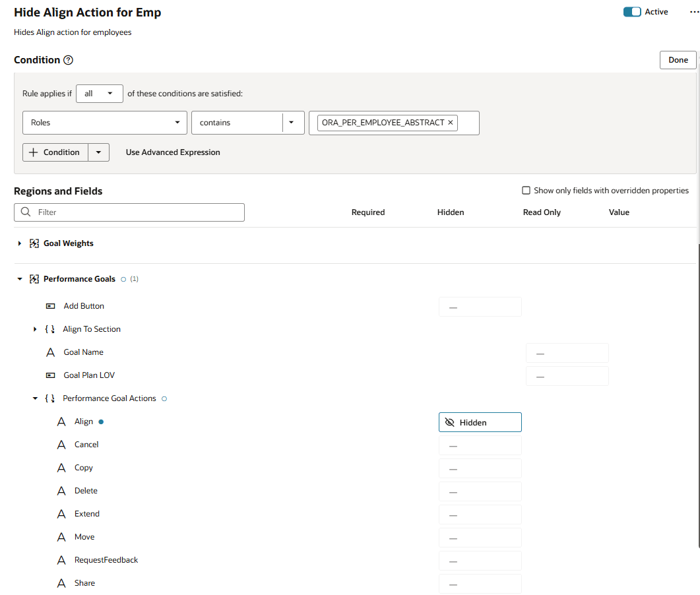
Task: Collapse the Performance Goals section
Action: pos(19,278)
